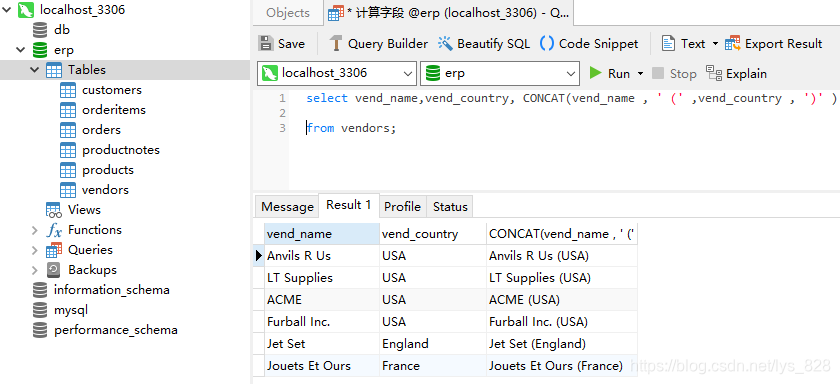Collapse the localhost_3306 connection node
840x384 pixels.
(x=6, y=10)
